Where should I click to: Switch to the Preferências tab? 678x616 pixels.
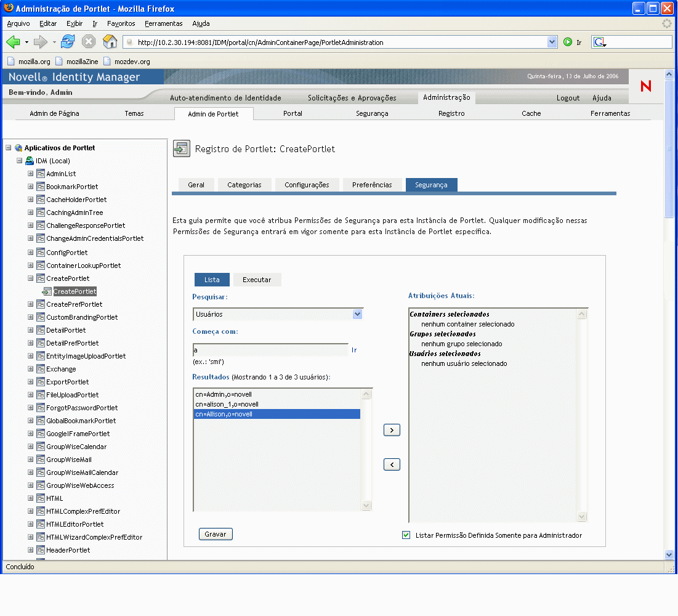pos(372,185)
